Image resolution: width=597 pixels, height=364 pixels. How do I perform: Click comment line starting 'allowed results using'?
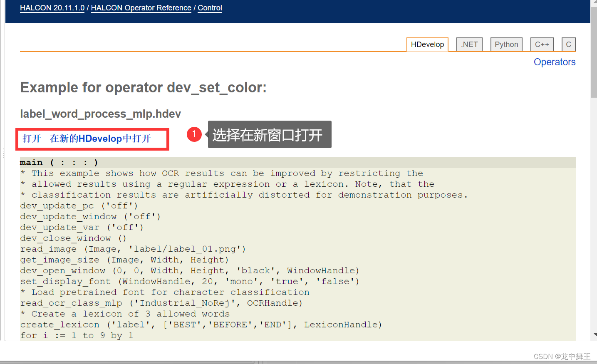click(x=227, y=184)
